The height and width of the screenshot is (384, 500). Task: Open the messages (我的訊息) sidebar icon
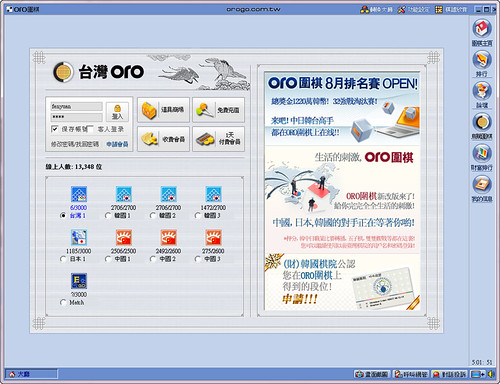482,184
